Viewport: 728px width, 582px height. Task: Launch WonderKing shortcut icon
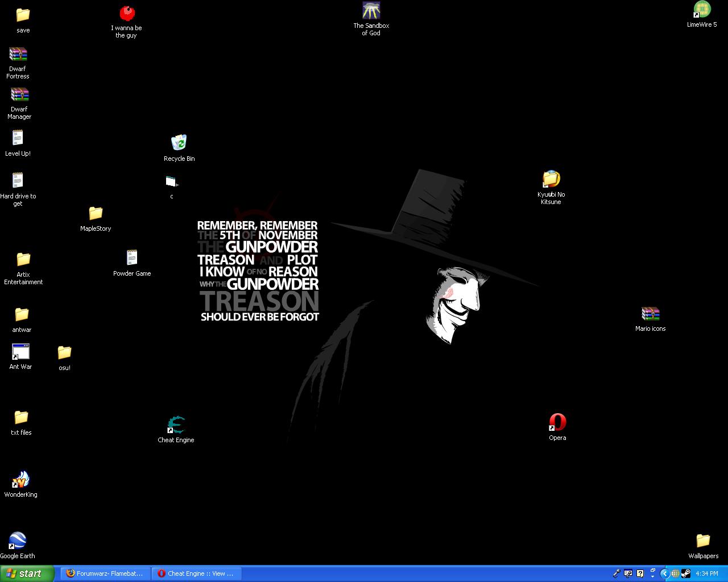[20, 480]
